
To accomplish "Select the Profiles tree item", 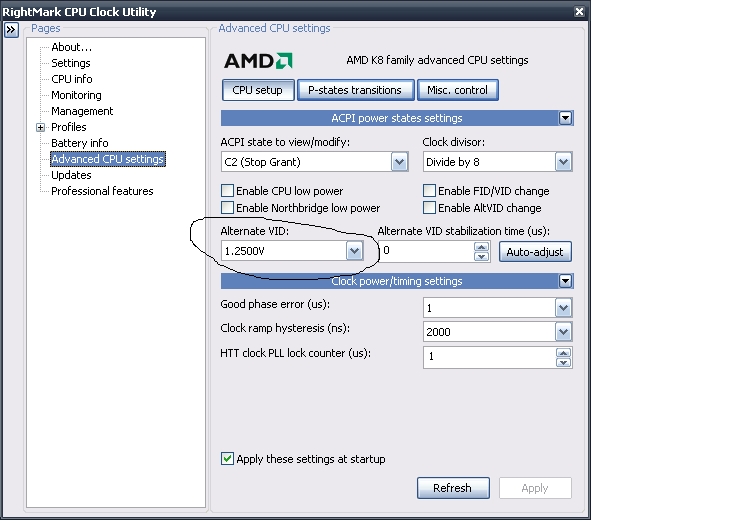I will (x=68, y=127).
